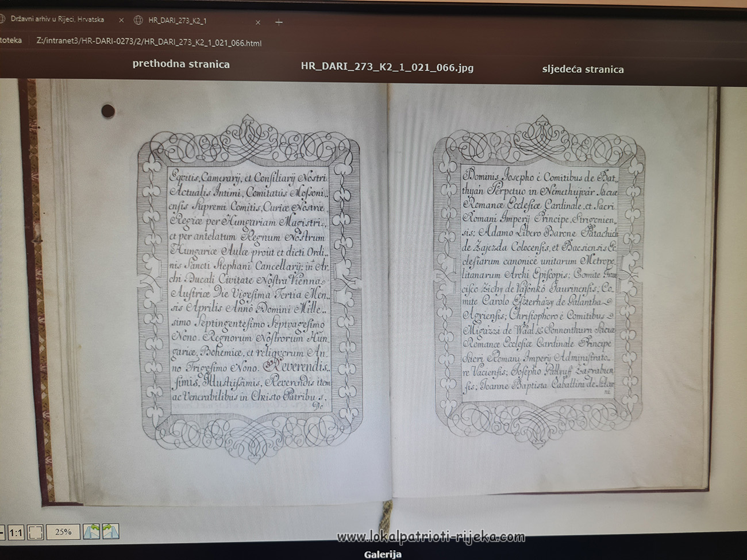The width and height of the screenshot is (747, 560).
Task: Click the lokalpatrioti-rijeka.com watermark text
Action: [430, 538]
